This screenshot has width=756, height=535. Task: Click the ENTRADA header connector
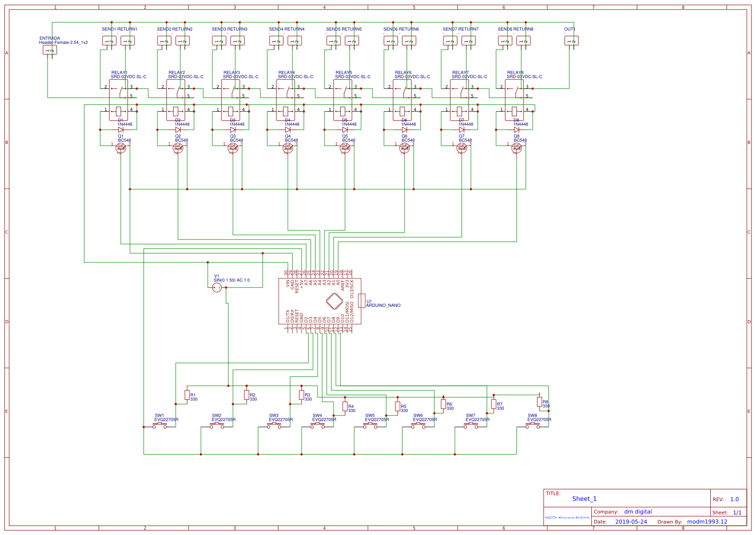point(49,49)
